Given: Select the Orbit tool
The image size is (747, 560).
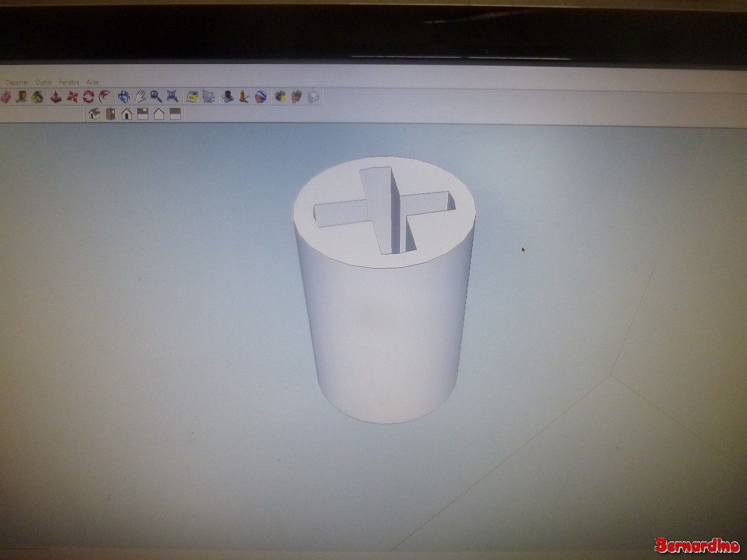Looking at the screenshot, I should click(x=124, y=97).
